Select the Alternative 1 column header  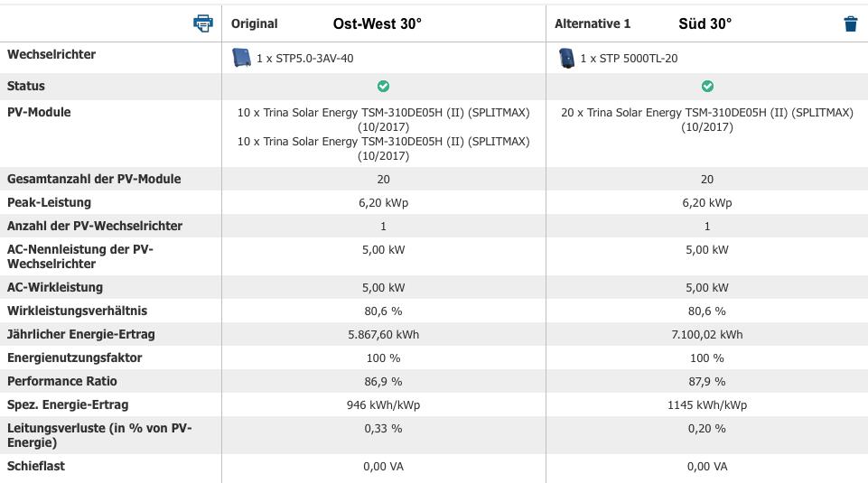pyautogui.click(x=593, y=23)
